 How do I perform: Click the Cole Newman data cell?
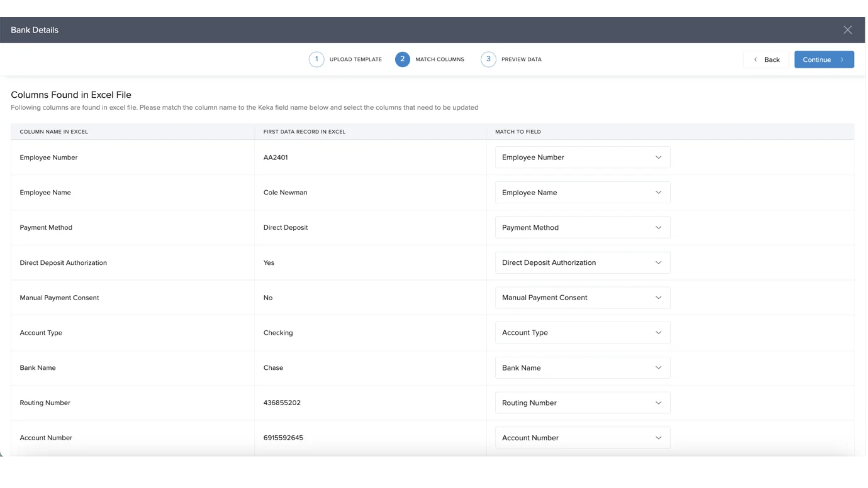tap(285, 192)
